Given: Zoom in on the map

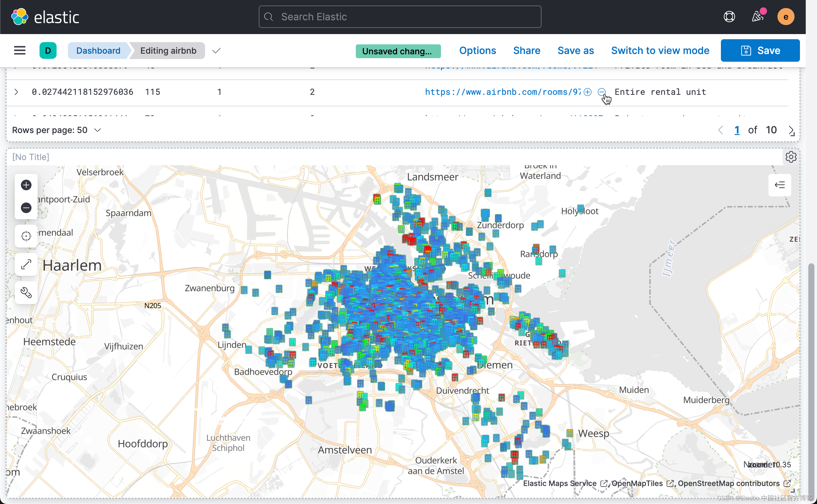Looking at the screenshot, I should pos(26,185).
